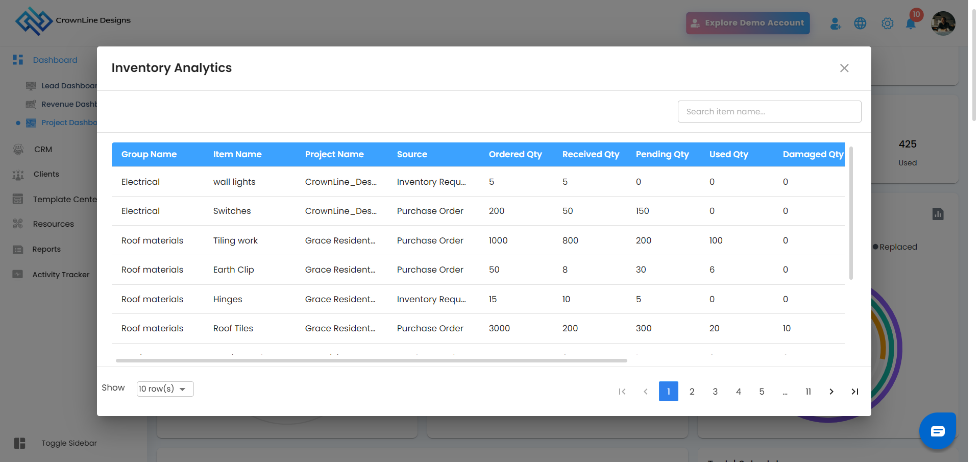Click the 3000 ordered quantity cell
Screen dimensions: 980x462
point(499,328)
